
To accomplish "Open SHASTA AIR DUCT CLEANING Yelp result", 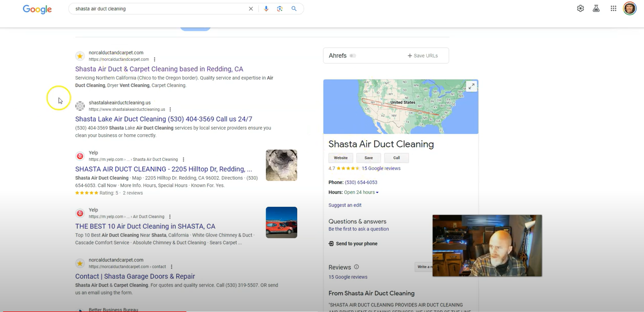I will [163, 169].
